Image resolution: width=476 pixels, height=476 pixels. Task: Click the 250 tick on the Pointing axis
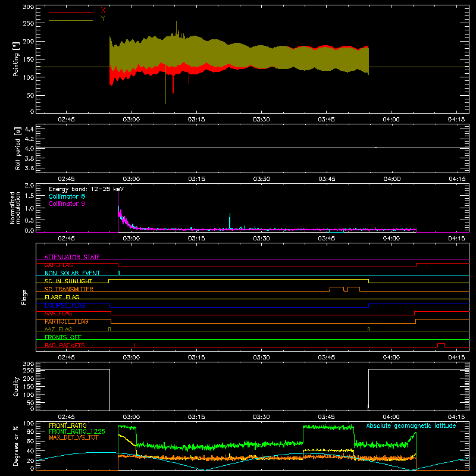point(29,23)
